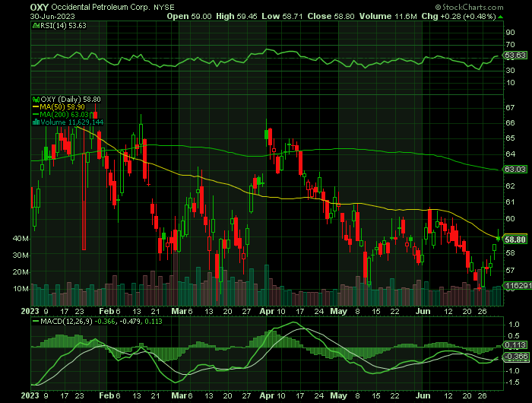Click the 10M volume axis label

tap(21, 289)
